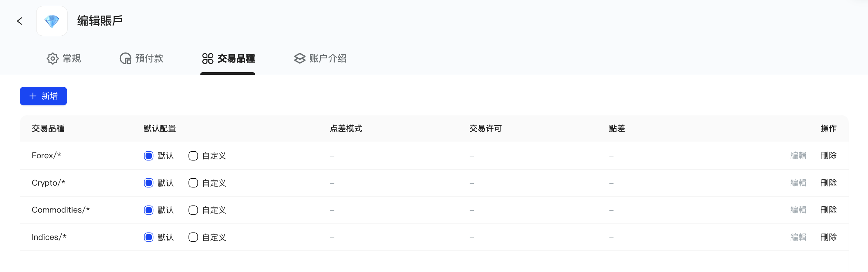This screenshot has width=868, height=272.
Task: Click 編輯 for Crypto/* row
Action: pyautogui.click(x=798, y=183)
